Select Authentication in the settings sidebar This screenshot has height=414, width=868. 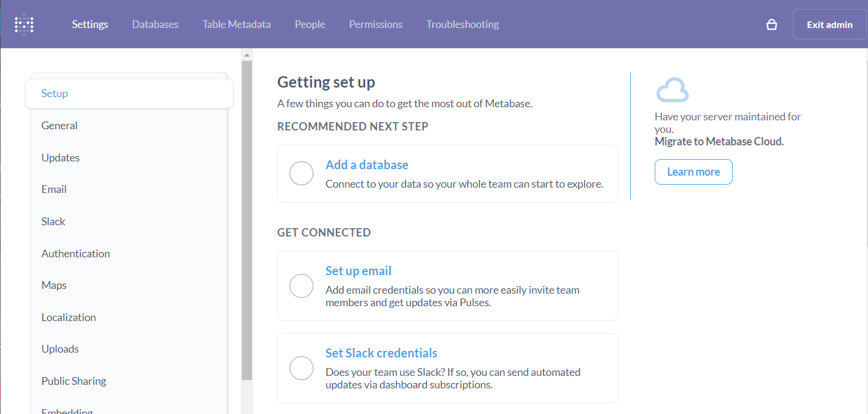tap(76, 254)
